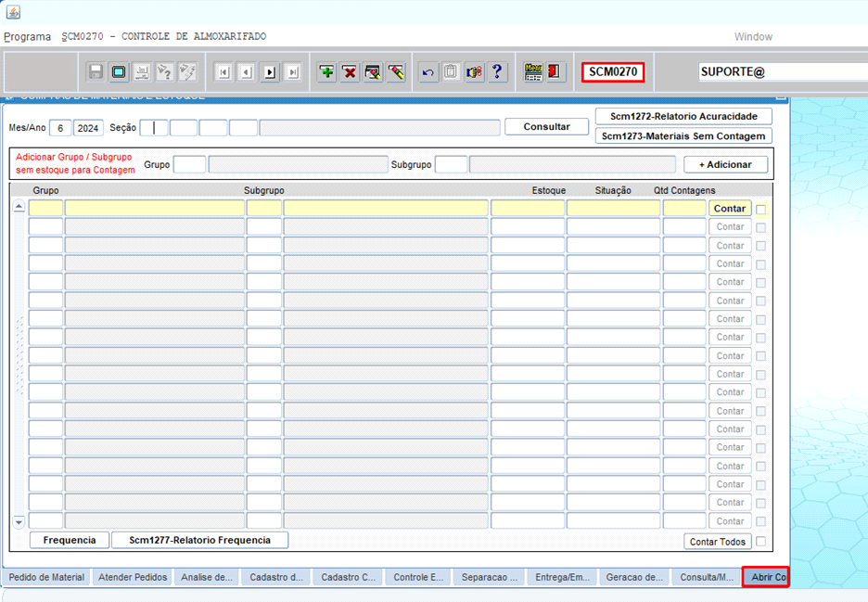This screenshot has height=602, width=868.
Task: Tick the checkbox in the second grid row
Action: tap(761, 227)
